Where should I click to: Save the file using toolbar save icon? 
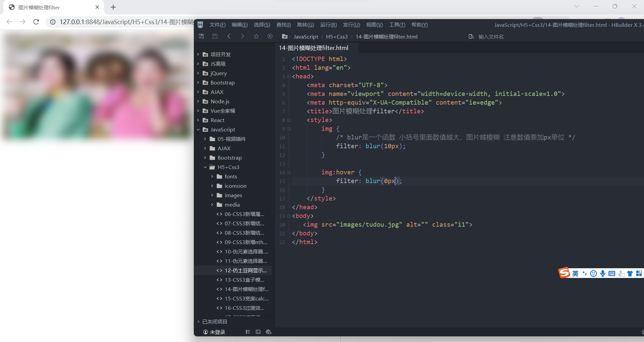pyautogui.click(x=215, y=36)
